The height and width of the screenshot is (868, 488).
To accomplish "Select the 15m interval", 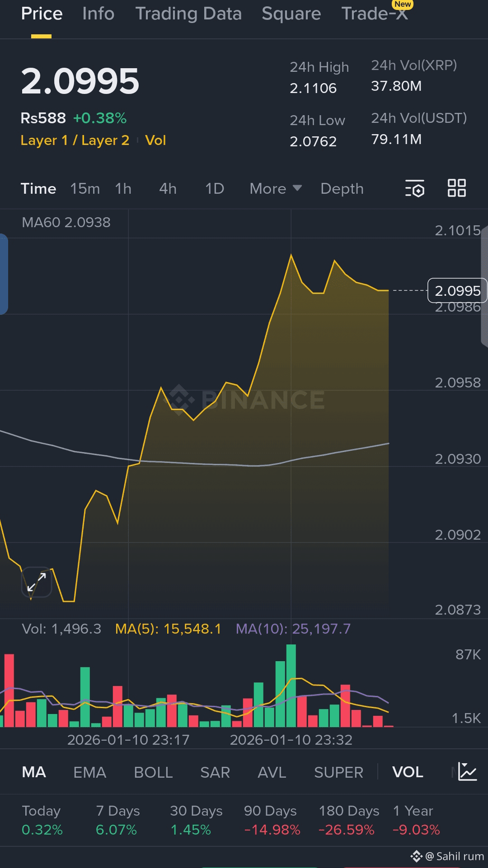I will pyautogui.click(x=85, y=188).
